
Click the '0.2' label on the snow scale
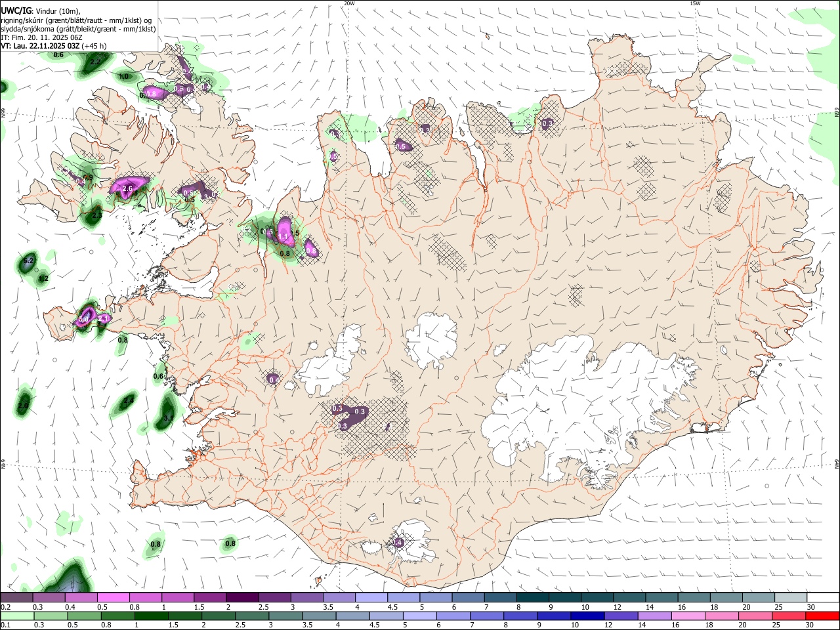coord(5,607)
